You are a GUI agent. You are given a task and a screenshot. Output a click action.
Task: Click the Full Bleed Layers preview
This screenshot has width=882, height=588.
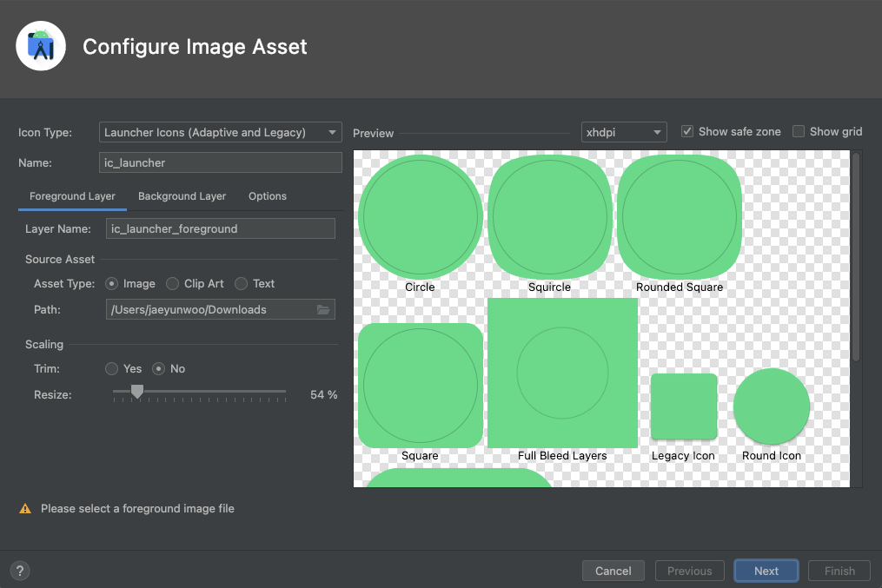point(562,373)
